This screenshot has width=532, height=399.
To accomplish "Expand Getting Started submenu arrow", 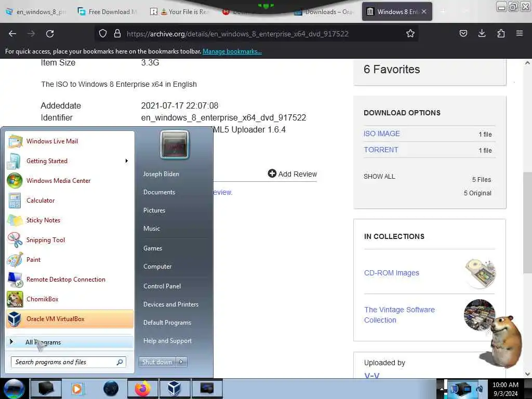I will (127, 161).
